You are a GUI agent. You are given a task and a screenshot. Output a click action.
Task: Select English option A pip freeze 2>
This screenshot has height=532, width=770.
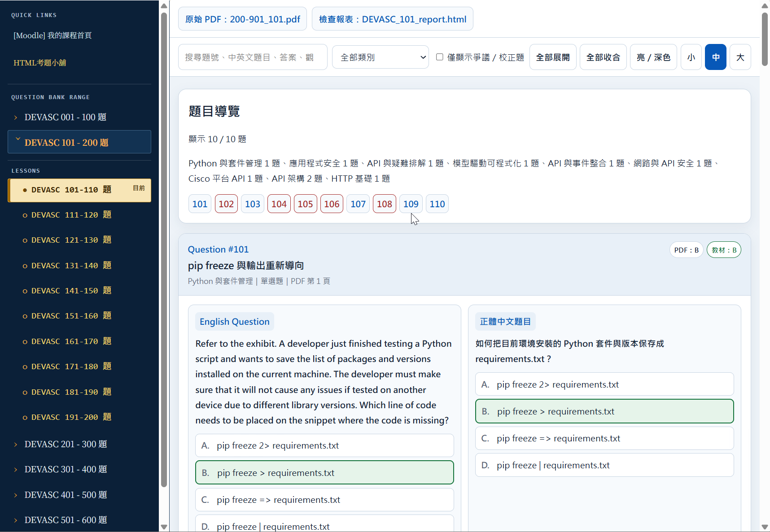[x=324, y=445]
